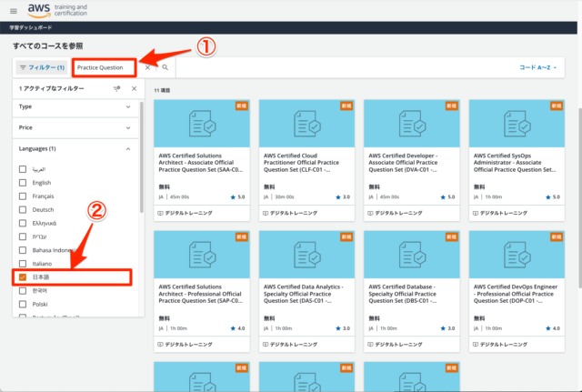Uncheck the 日本語 language checkbox
This screenshot has width=582, height=392.
click(23, 277)
